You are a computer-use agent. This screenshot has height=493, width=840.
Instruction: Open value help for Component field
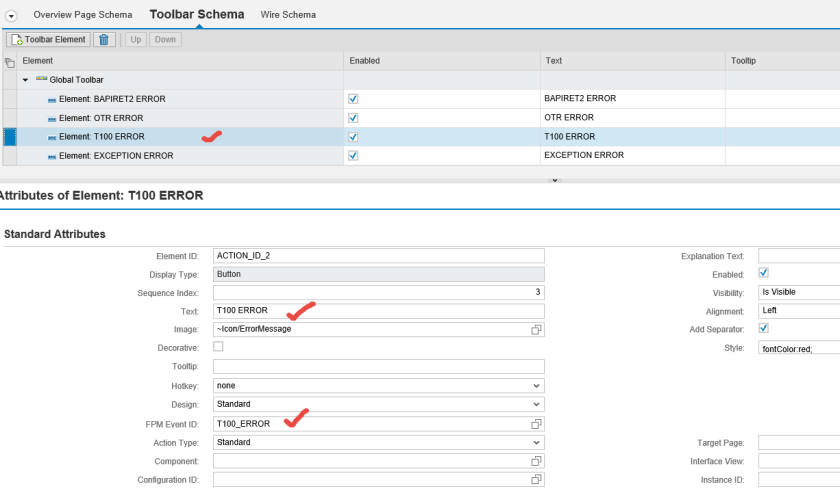pyautogui.click(x=536, y=461)
